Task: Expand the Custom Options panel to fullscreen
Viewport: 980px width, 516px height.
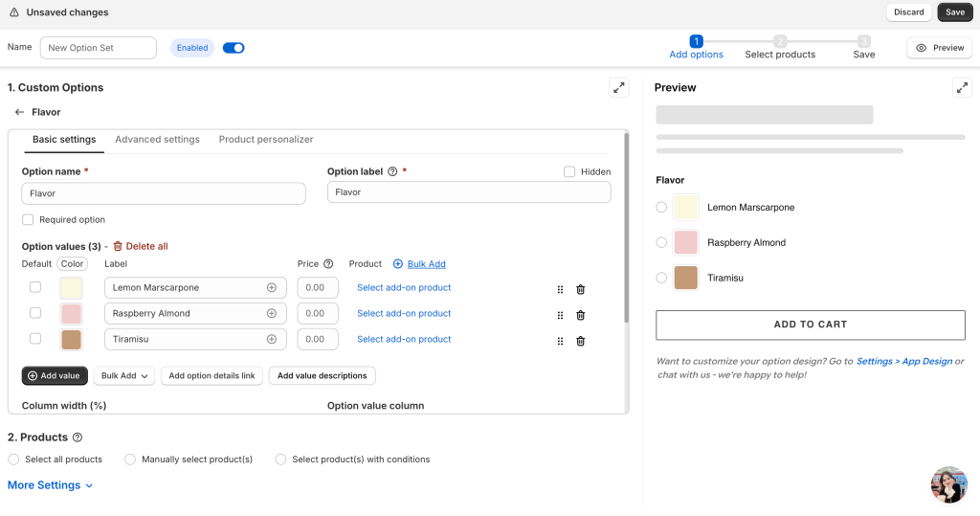Action: [x=618, y=88]
